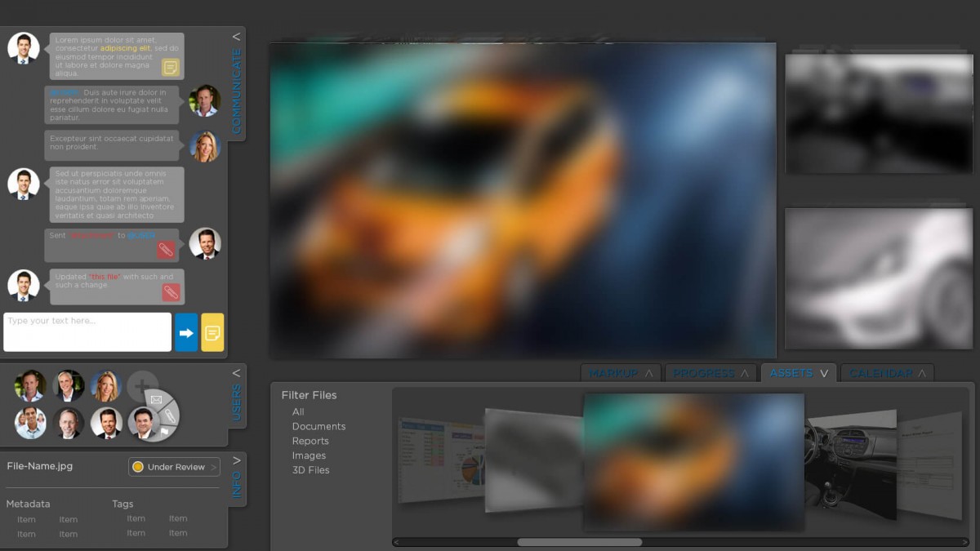
Task: Click the 'Type your text here' input field
Action: [87, 332]
